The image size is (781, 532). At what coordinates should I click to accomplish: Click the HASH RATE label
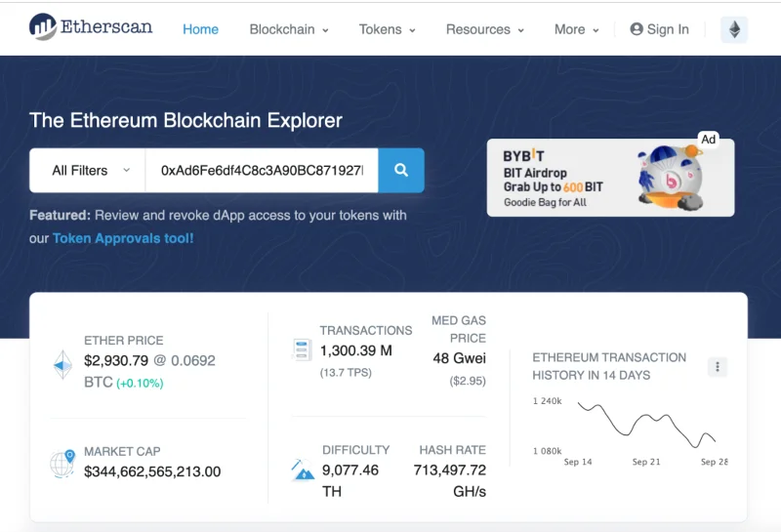point(452,450)
